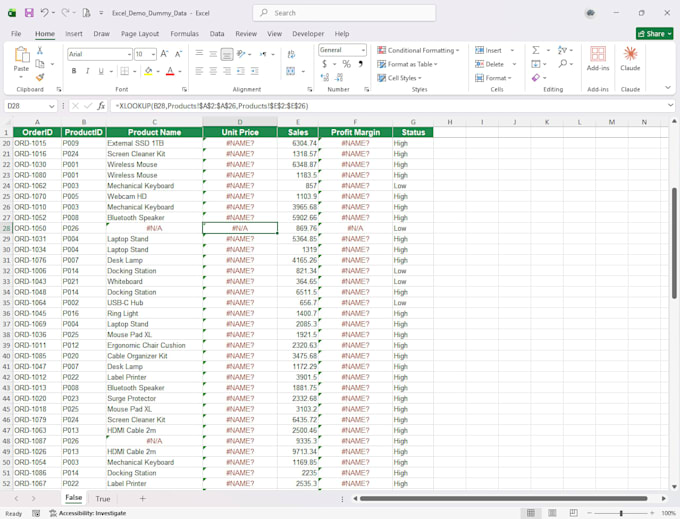The width and height of the screenshot is (680, 519).
Task: Toggle Italic formatting
Action: click(87, 71)
